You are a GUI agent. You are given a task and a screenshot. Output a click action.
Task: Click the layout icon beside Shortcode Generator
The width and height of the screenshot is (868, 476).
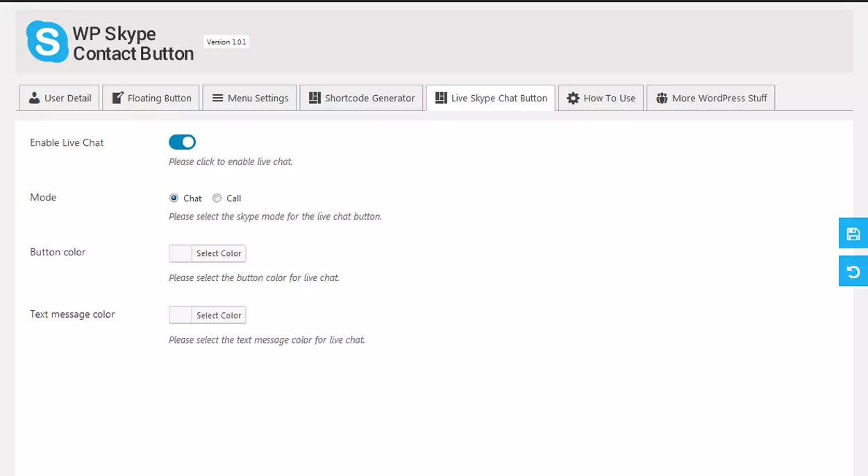[315, 98]
